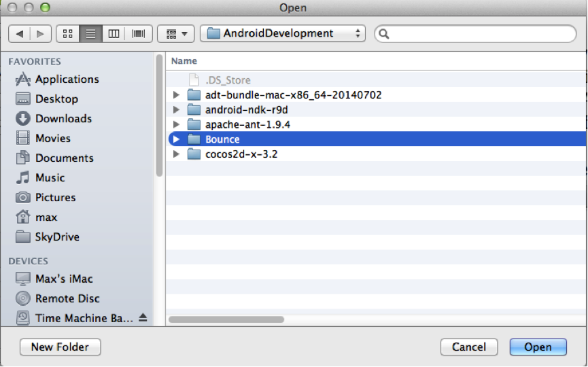
Task: Open the item arrangement dropdown
Action: (176, 34)
